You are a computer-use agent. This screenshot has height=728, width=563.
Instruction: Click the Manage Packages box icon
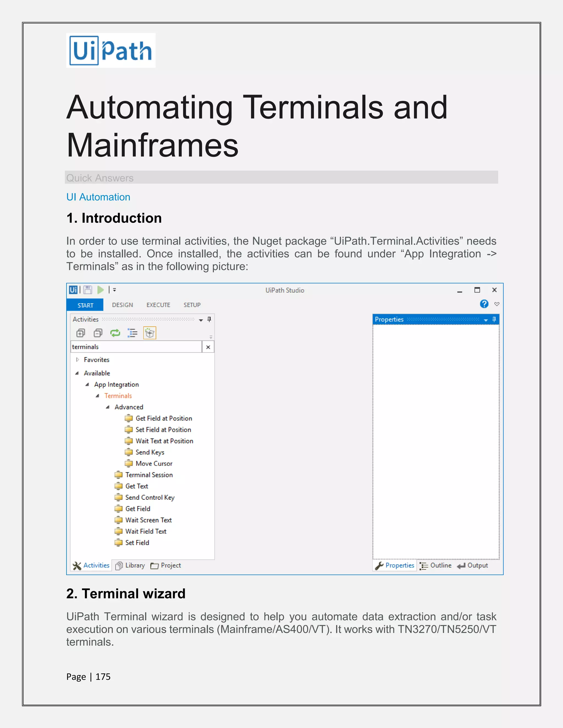click(x=150, y=333)
